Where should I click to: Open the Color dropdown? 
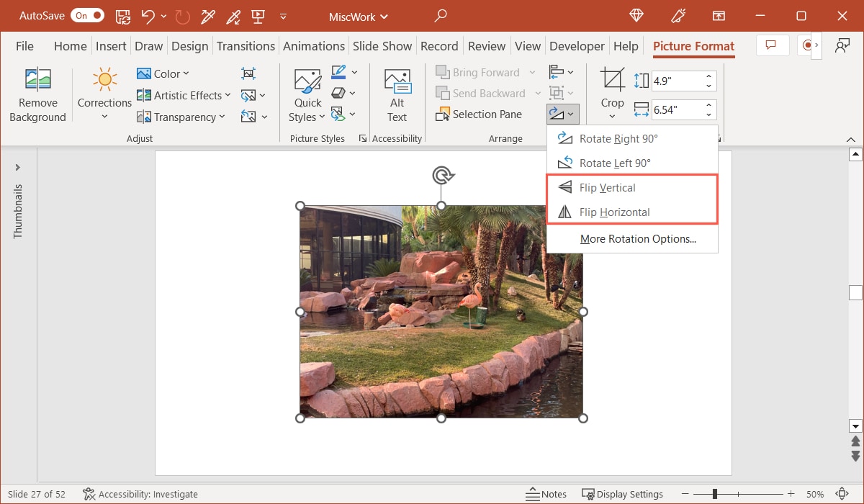click(x=163, y=73)
